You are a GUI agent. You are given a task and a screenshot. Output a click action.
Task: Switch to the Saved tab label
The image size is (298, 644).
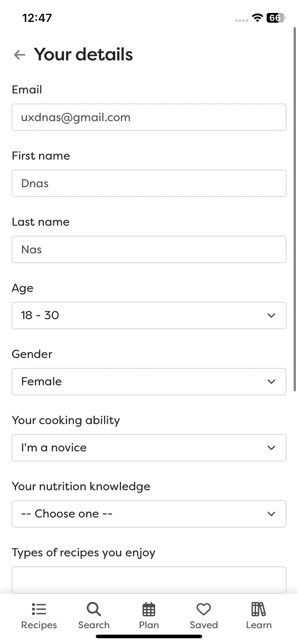click(204, 625)
